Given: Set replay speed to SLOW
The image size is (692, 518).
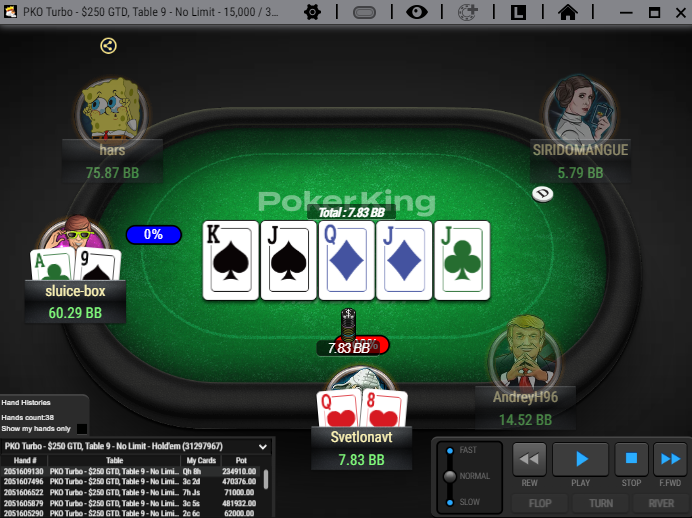Looking at the screenshot, I should click(450, 503).
